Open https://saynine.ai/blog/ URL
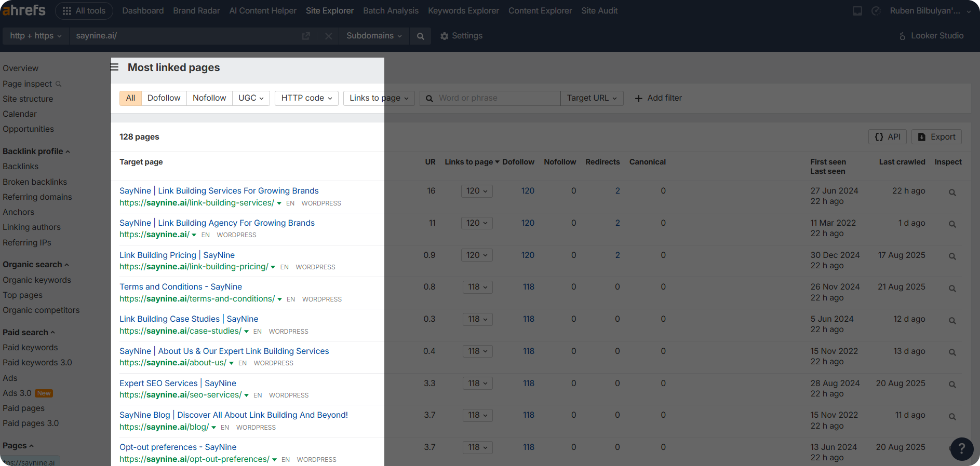The image size is (980, 466). 164,427
